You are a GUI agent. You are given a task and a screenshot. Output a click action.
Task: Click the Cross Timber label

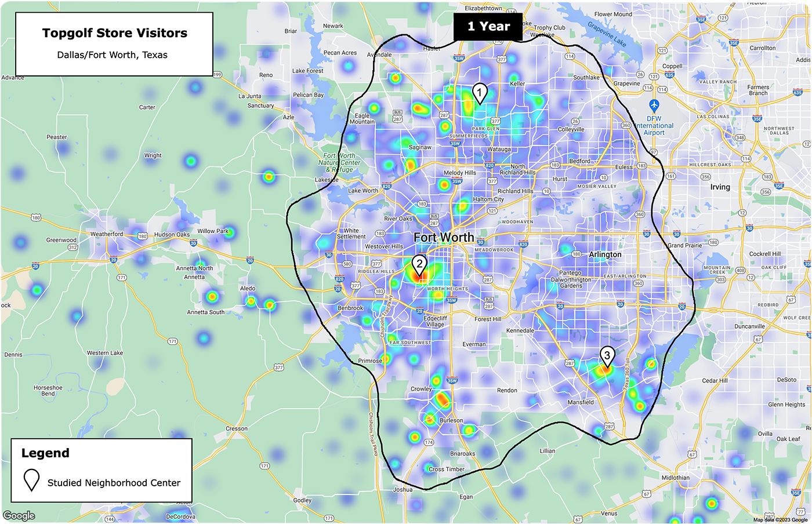tap(447, 470)
